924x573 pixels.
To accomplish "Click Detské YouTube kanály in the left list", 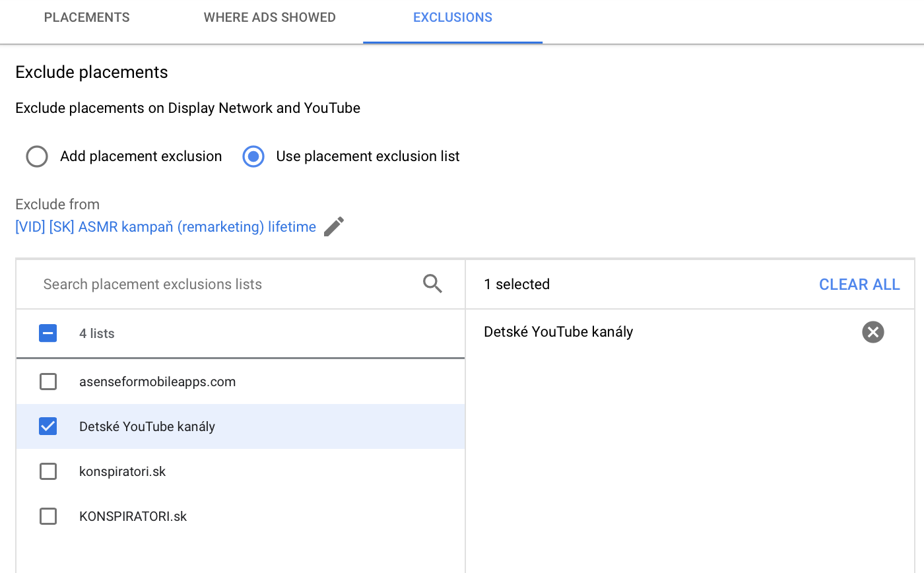I will 147,426.
